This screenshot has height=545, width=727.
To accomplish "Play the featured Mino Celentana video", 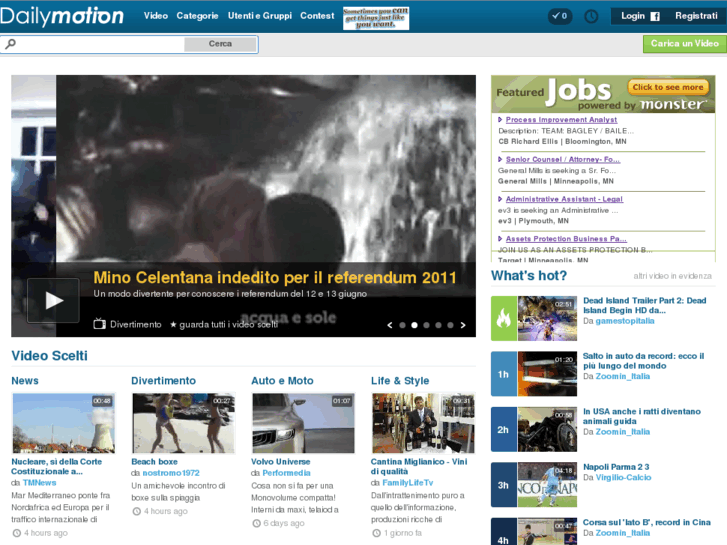I will 53,301.
